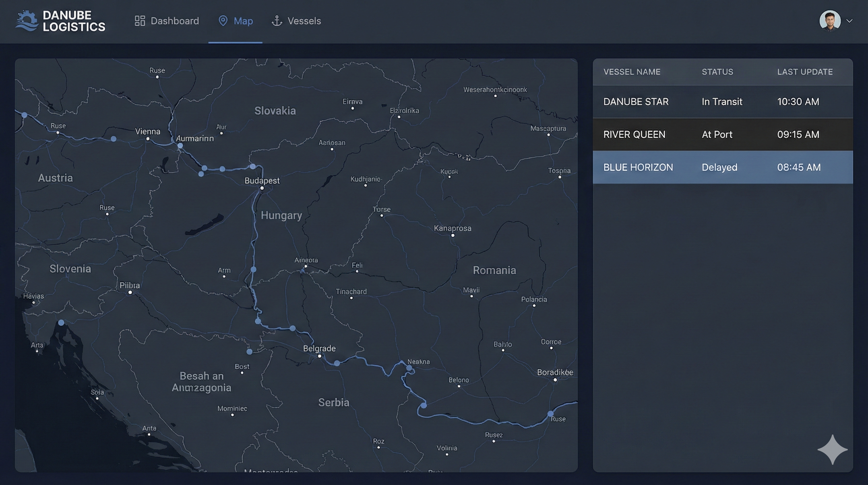The width and height of the screenshot is (868, 485).
Task: Click the sparkle star icon
Action: point(832,449)
